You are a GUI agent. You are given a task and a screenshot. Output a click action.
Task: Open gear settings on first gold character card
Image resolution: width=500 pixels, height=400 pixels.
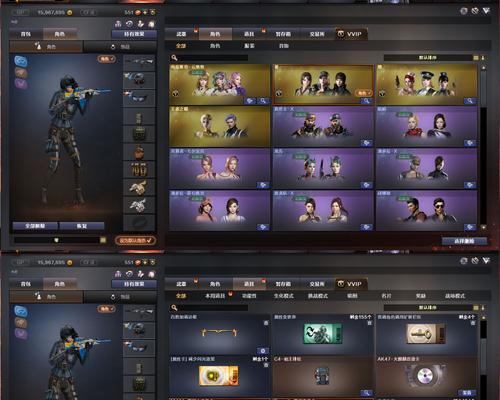coord(250,101)
